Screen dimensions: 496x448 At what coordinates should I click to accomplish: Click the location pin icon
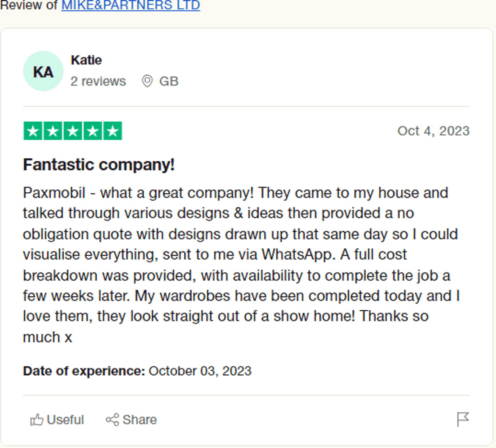pos(147,81)
